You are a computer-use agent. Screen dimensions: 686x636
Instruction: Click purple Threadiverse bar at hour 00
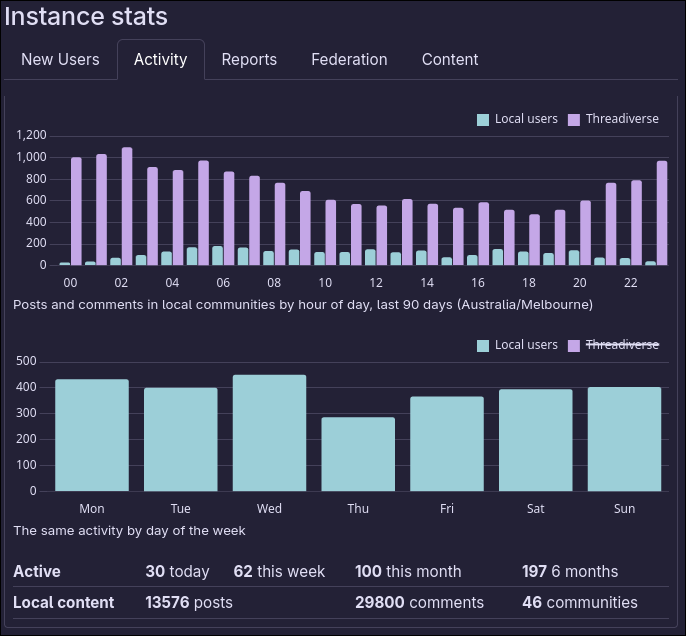[x=76, y=211]
